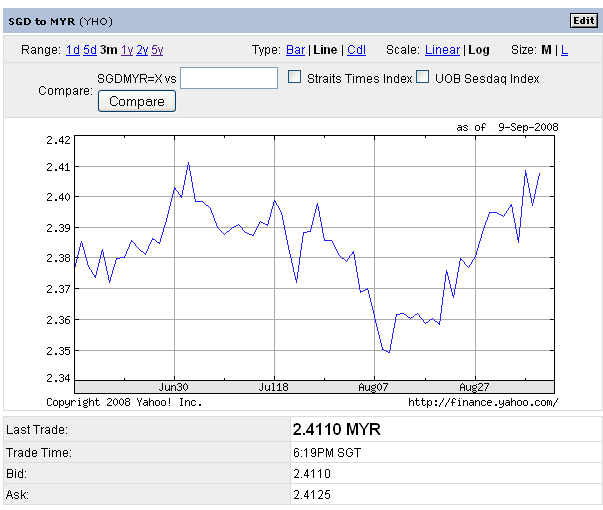The height and width of the screenshot is (510, 603).
Task: Click the compare symbol input field
Action: [x=229, y=78]
